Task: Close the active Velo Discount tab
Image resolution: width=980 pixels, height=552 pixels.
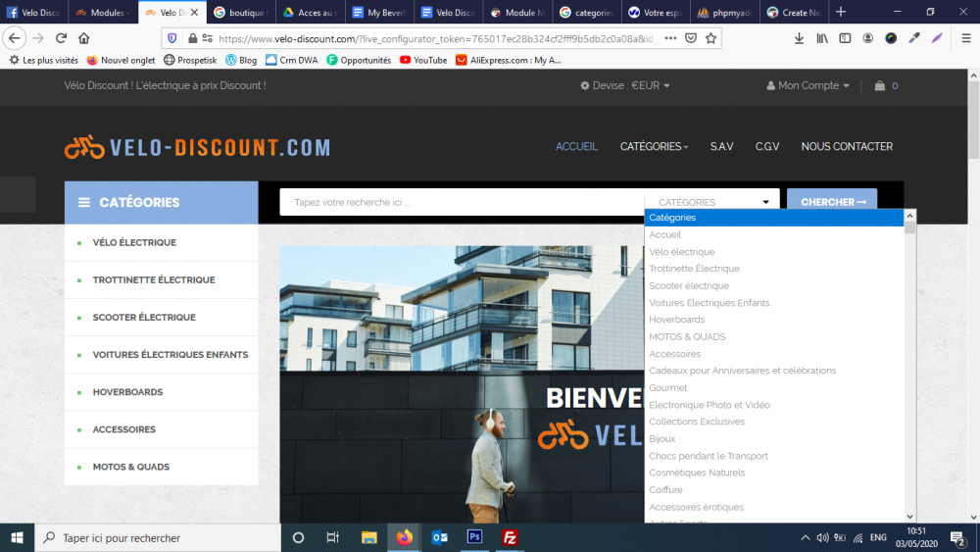Action: (194, 12)
